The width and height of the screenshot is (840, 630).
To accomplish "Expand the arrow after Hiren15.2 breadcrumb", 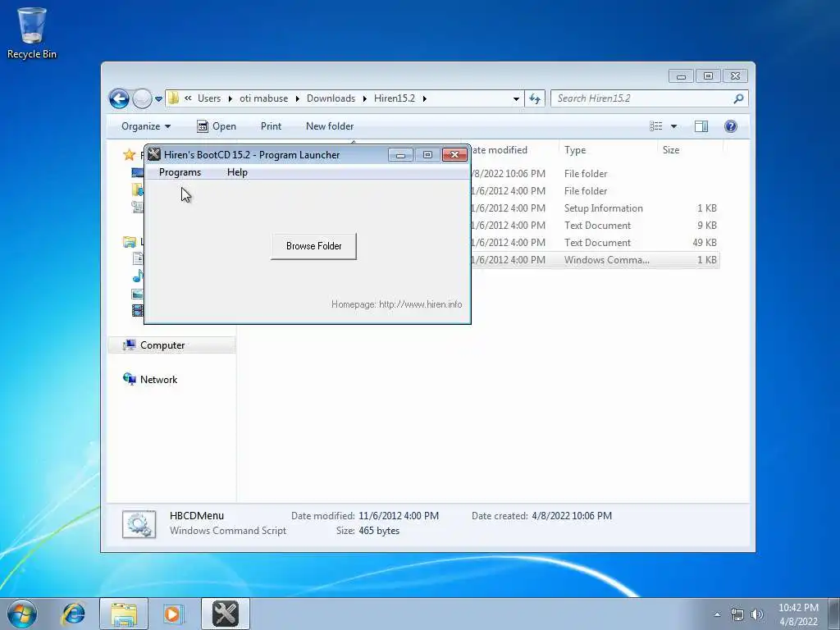I will (424, 98).
